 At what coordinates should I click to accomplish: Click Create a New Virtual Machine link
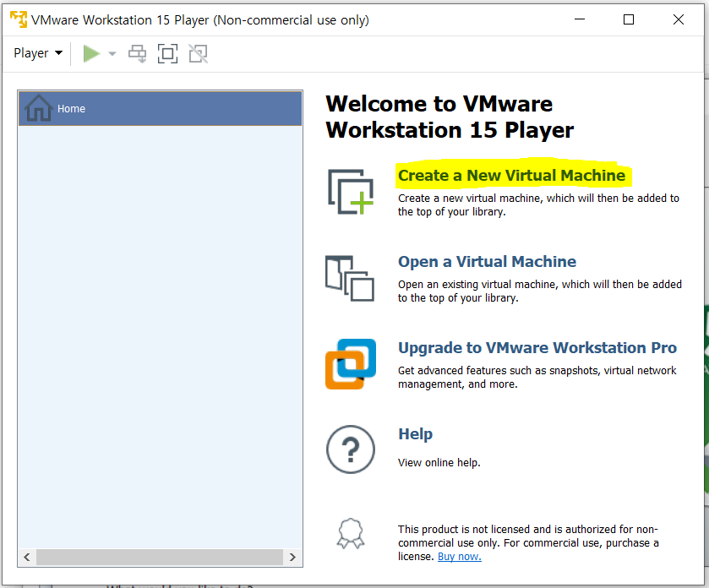[x=511, y=176]
